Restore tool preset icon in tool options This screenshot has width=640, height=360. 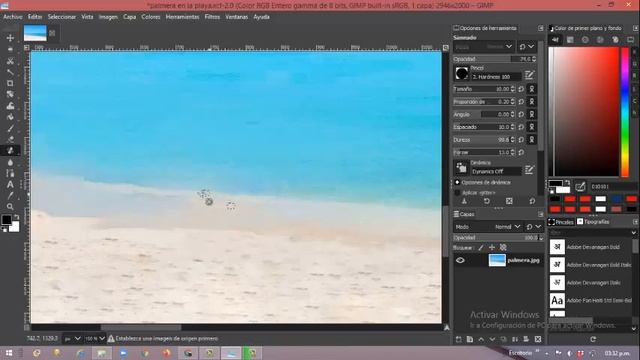click(487, 201)
